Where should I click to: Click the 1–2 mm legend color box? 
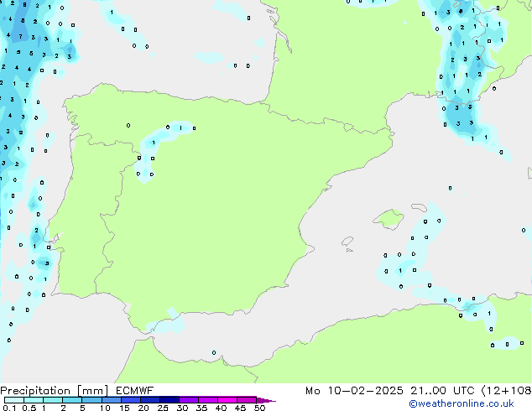point(53,400)
